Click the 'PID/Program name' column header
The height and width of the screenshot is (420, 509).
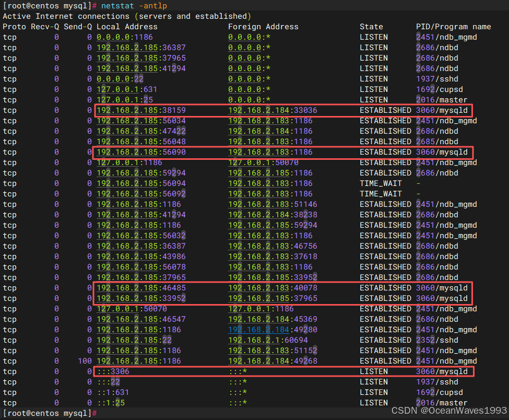(x=454, y=27)
